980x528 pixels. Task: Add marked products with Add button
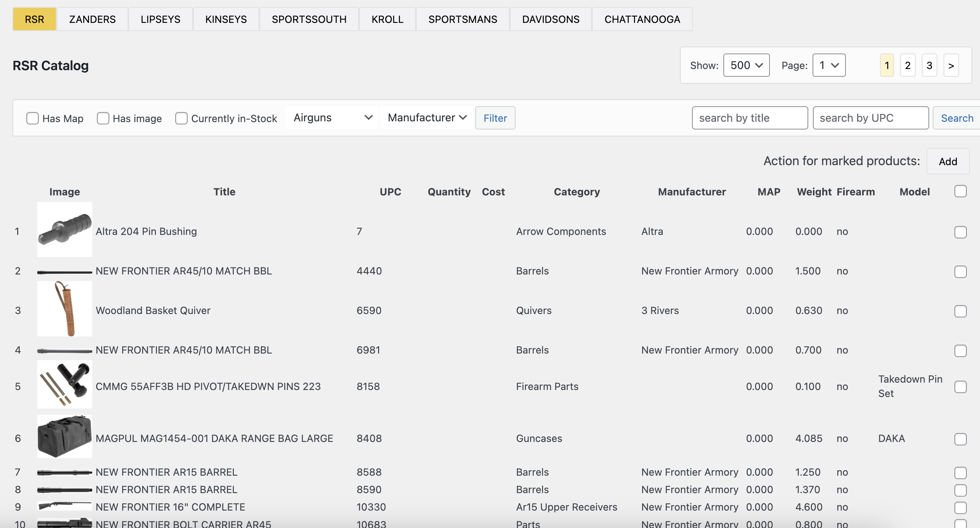948,161
